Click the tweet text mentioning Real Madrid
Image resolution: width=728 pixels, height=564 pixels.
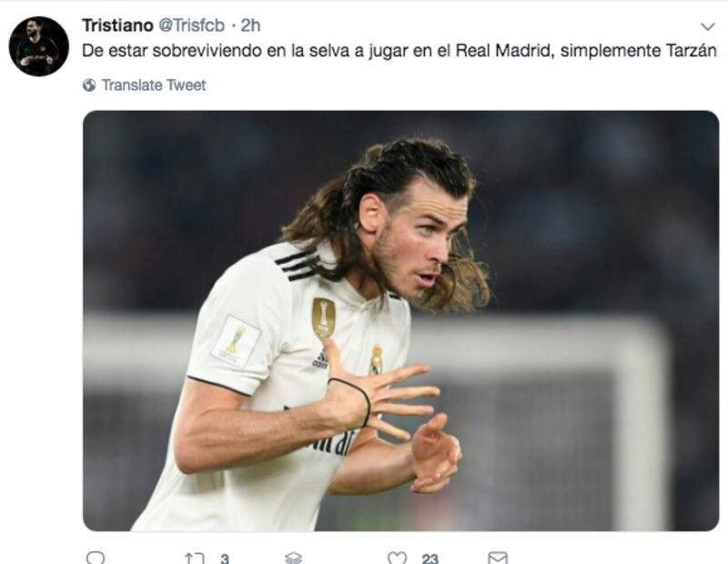[399, 51]
